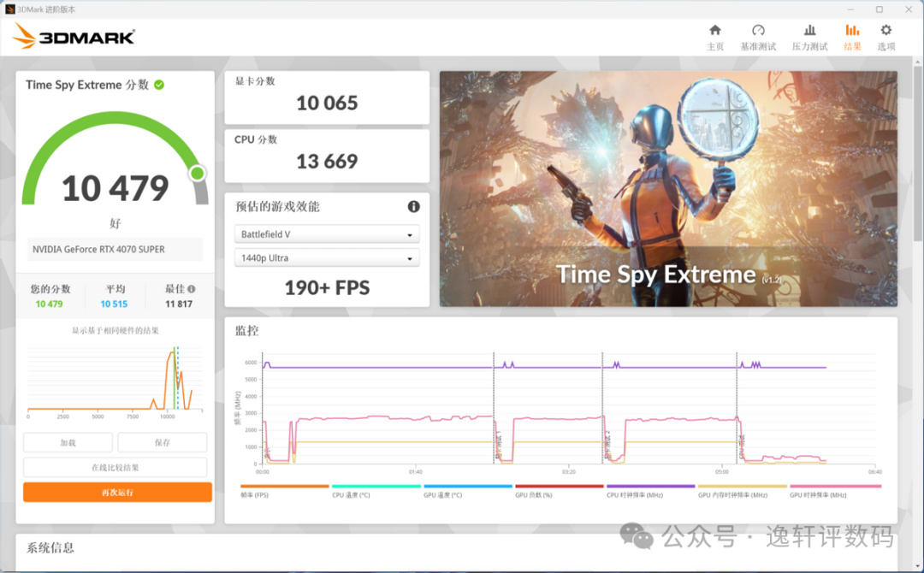This screenshot has height=573, width=924.
Task: Click the average score 10 515
Action: pos(114,304)
